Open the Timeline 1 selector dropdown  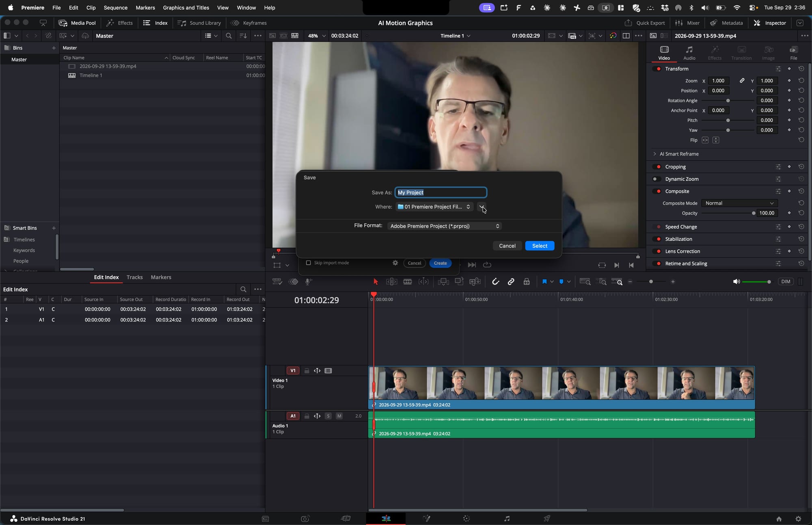point(456,36)
